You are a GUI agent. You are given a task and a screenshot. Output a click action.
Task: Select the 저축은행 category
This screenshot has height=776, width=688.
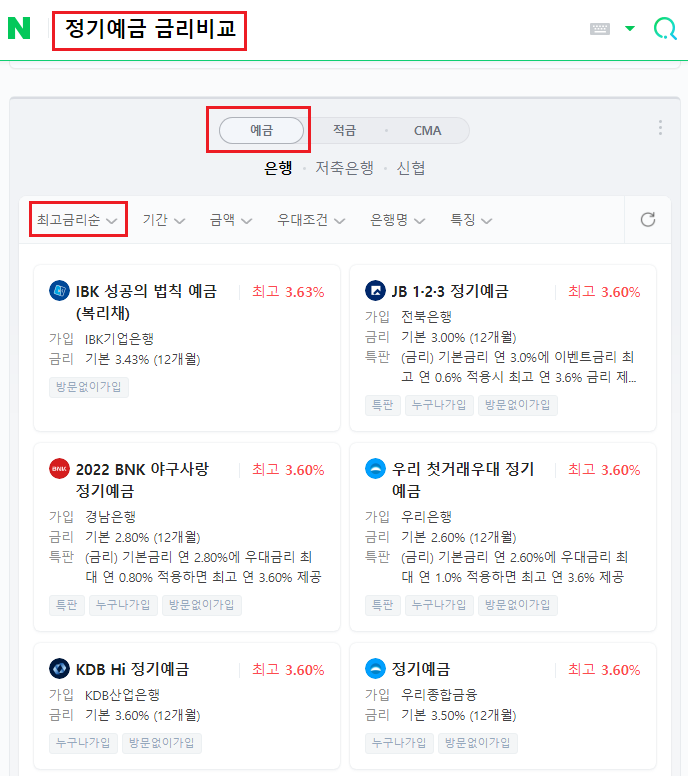pos(344,168)
